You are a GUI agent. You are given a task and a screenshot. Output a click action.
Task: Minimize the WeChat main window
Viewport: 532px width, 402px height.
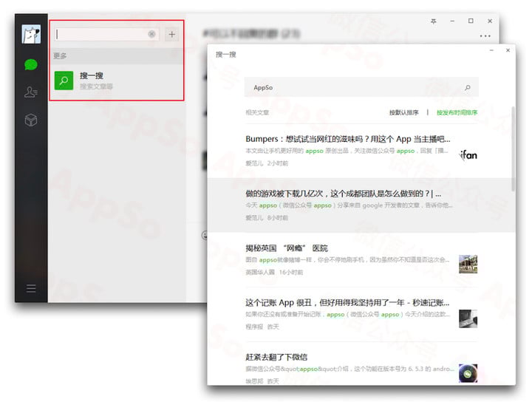452,21
